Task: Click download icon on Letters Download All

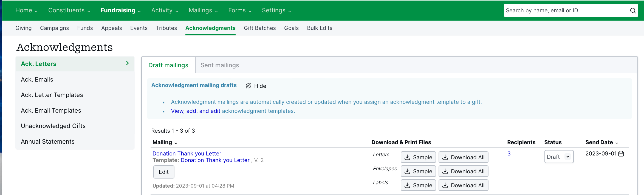Action: point(445,157)
